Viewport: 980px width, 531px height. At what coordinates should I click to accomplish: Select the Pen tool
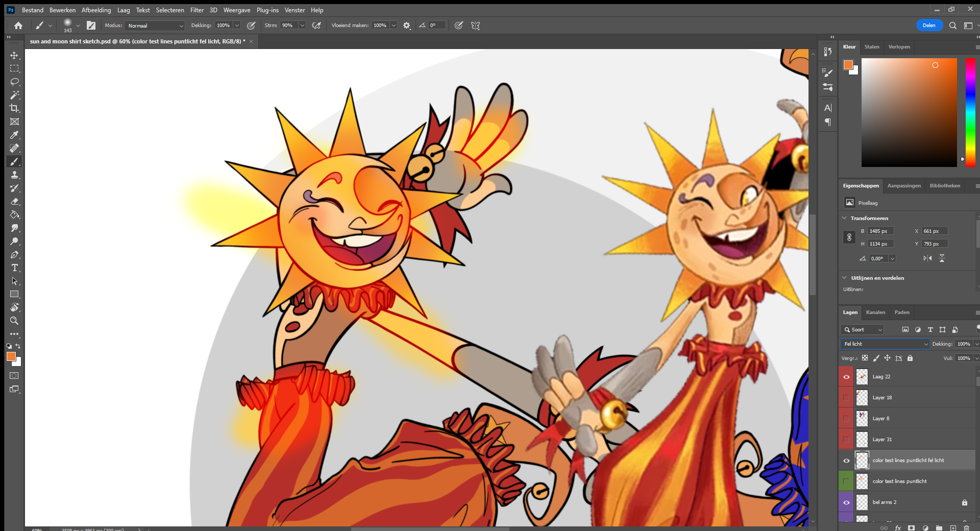(14, 254)
